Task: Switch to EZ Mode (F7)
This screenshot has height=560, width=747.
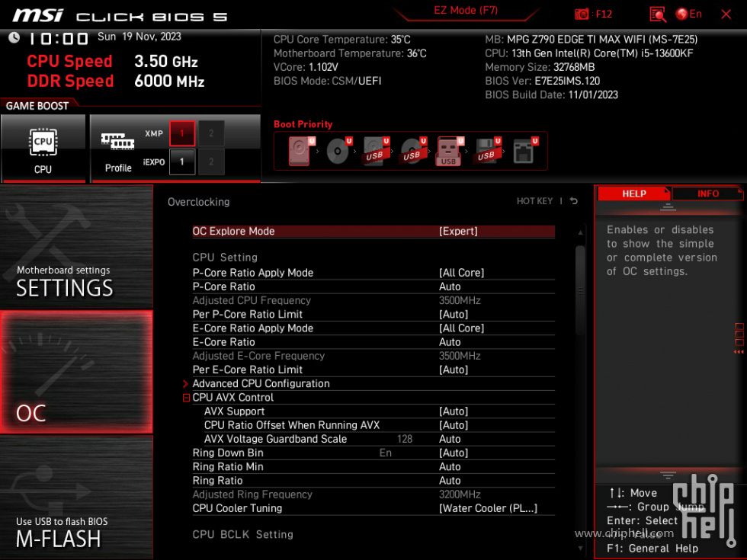Action: (x=466, y=11)
